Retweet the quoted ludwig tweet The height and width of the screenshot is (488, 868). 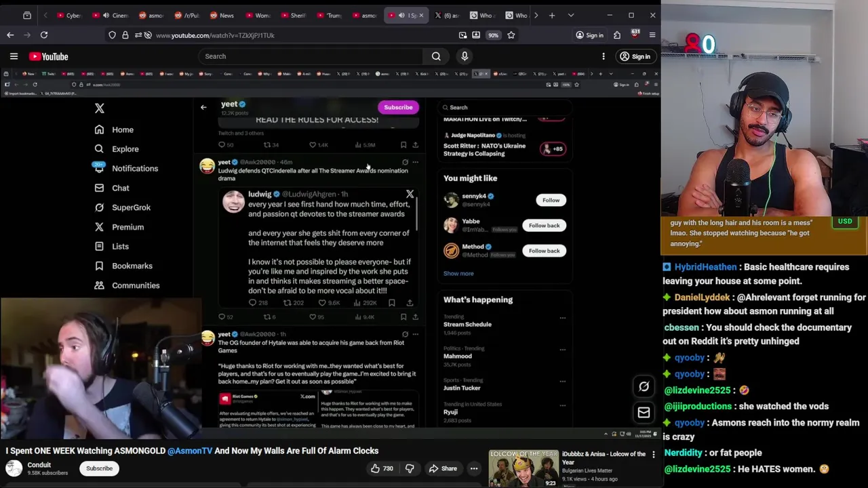287,303
